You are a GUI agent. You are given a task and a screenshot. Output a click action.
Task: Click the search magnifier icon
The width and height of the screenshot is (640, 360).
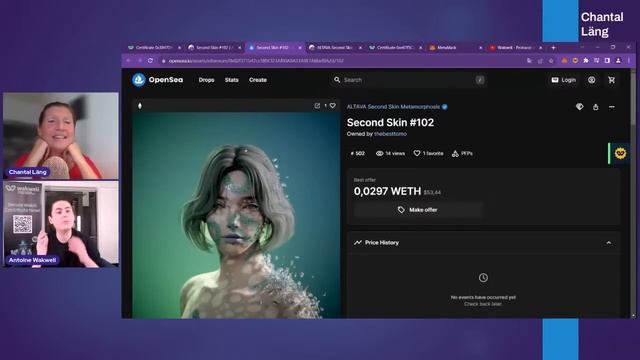click(x=337, y=80)
